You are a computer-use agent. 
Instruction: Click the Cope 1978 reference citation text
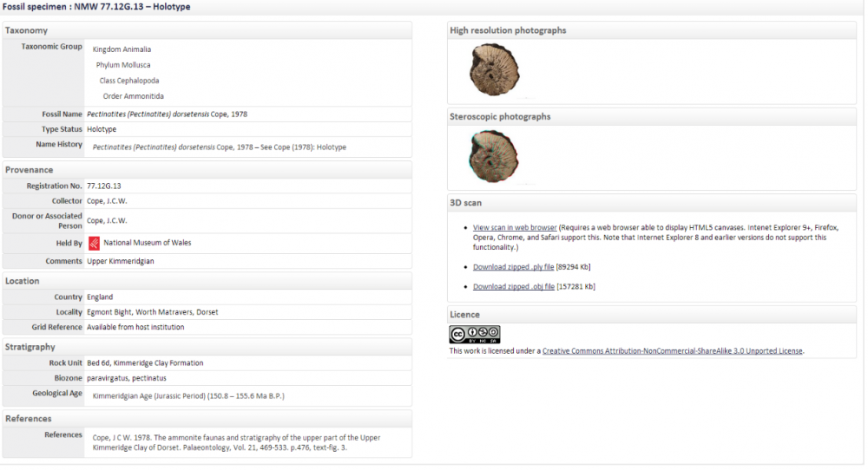(236, 441)
